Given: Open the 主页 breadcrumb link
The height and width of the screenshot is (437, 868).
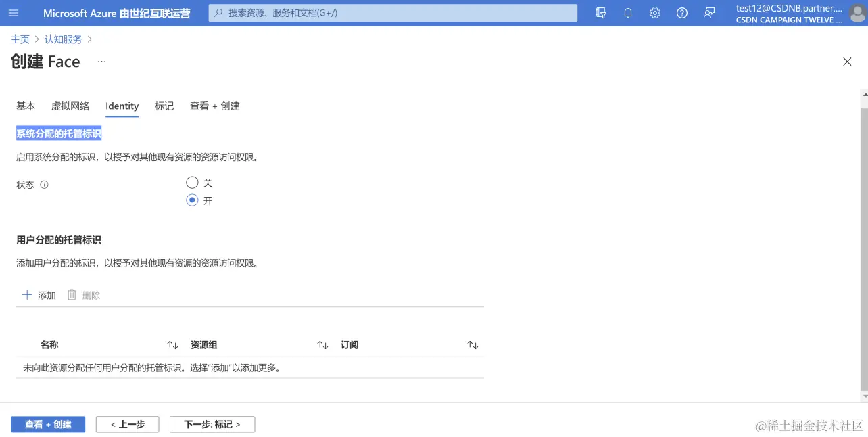Looking at the screenshot, I should tap(20, 39).
